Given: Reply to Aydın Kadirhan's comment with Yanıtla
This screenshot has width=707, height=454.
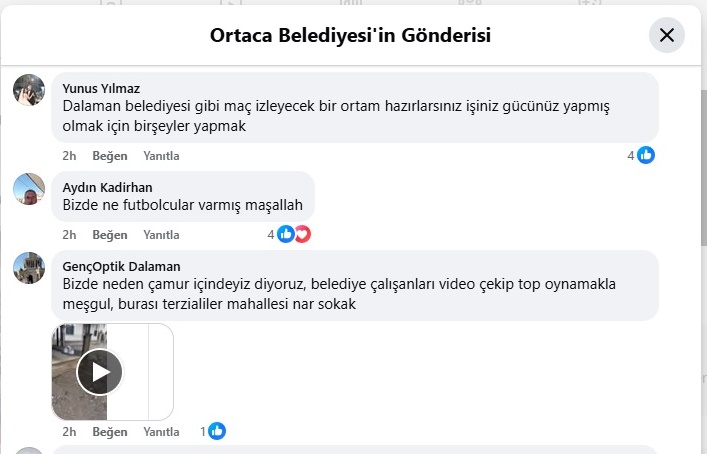Looking at the screenshot, I should pos(161,235).
